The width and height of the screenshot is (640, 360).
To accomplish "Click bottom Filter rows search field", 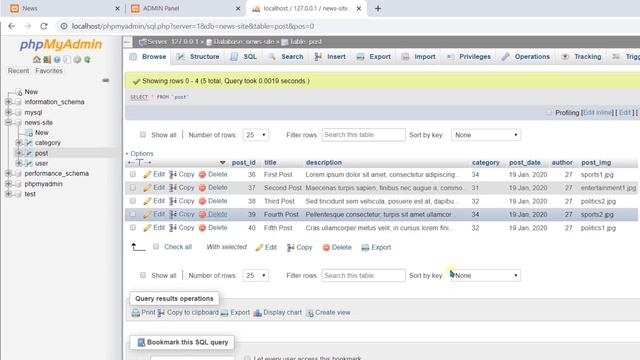I will pyautogui.click(x=363, y=276).
